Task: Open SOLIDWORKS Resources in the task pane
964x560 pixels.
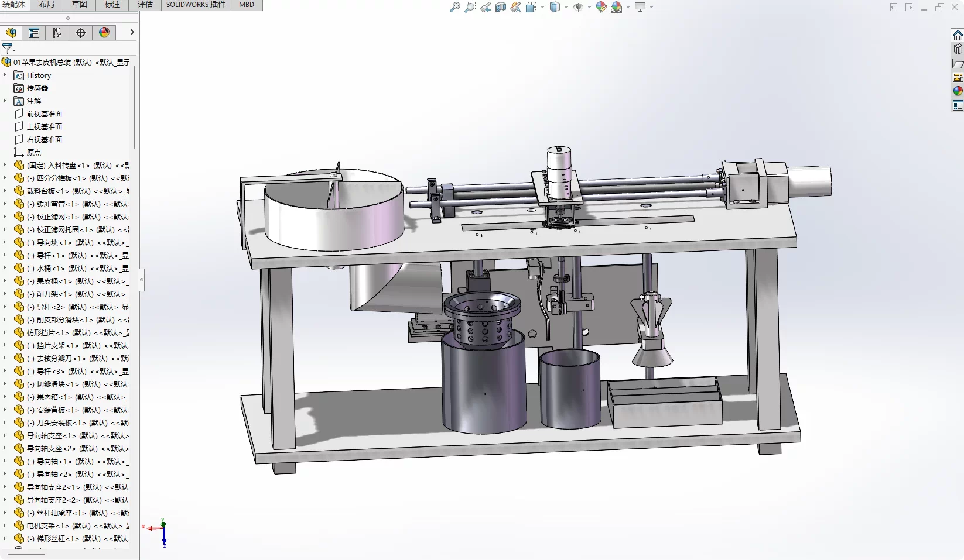Action: click(x=958, y=35)
